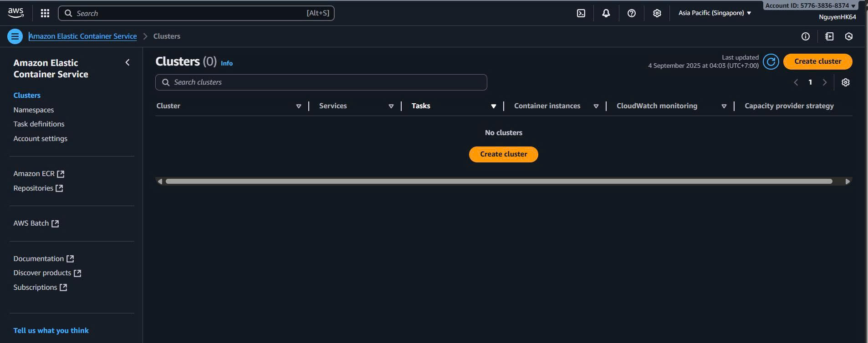Open the Info link beside Clusters
Image resolution: width=868 pixels, height=343 pixels.
pyautogui.click(x=227, y=63)
